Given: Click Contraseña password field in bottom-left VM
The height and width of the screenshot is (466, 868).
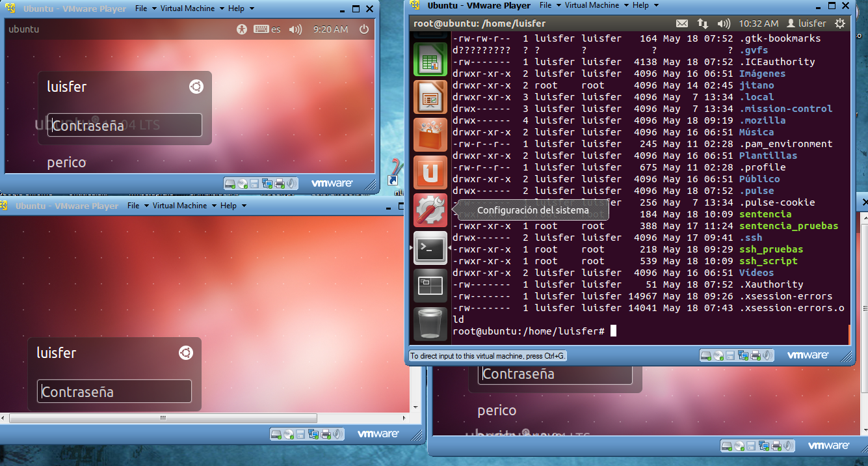Looking at the screenshot, I should coord(114,391).
